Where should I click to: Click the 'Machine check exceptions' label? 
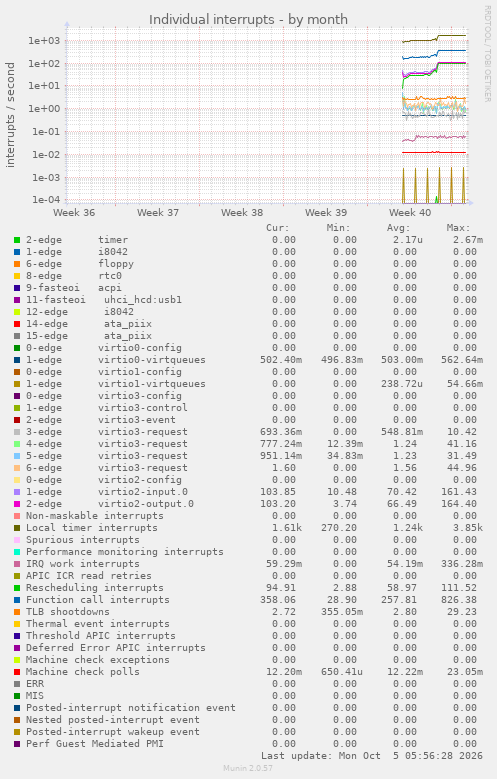click(x=98, y=660)
